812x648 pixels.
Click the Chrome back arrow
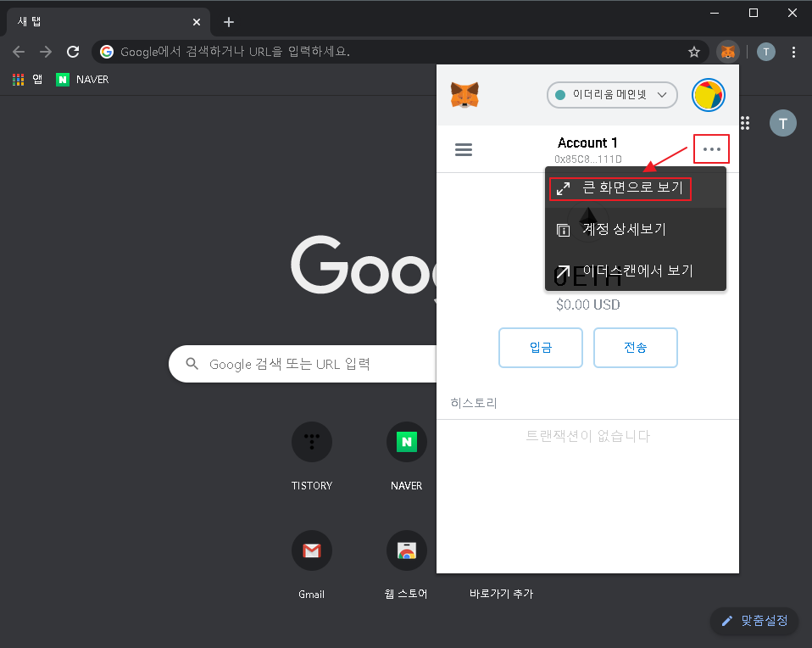pos(19,52)
